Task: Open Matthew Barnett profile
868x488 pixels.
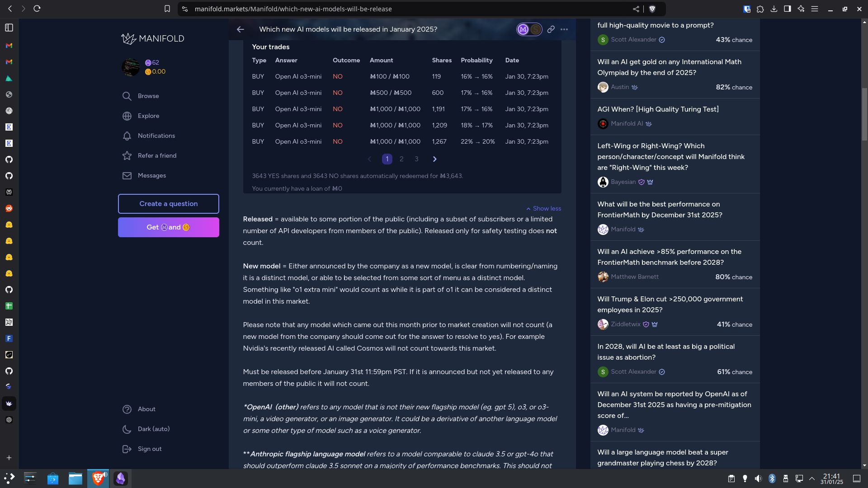Action: pyautogui.click(x=634, y=277)
